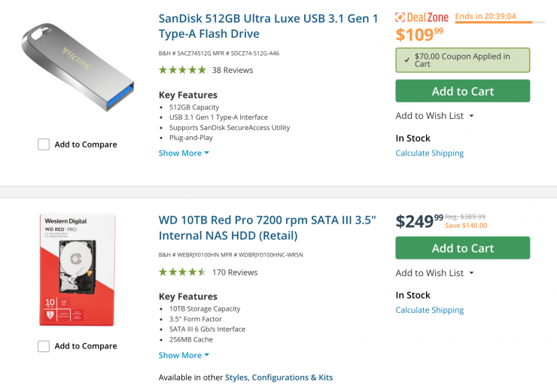
Task: Expand Show More for SanDisk features
Action: pos(184,153)
